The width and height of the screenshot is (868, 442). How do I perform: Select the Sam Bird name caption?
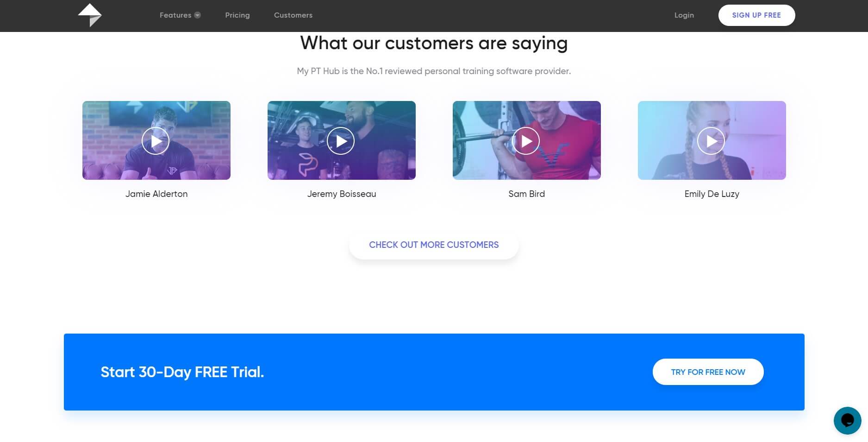click(x=527, y=194)
